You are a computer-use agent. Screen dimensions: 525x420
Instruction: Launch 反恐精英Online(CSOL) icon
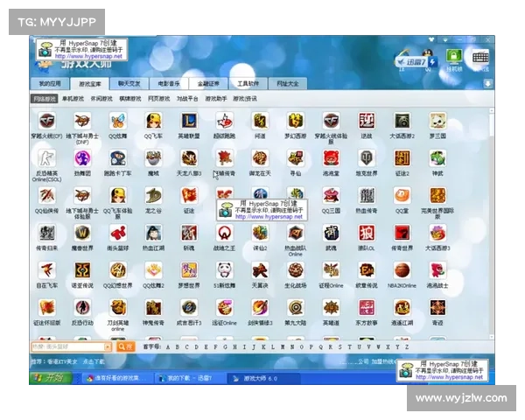click(47, 158)
